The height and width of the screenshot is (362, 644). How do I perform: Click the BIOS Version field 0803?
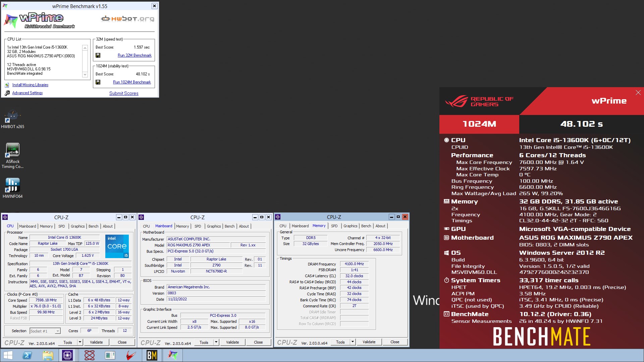(216, 293)
